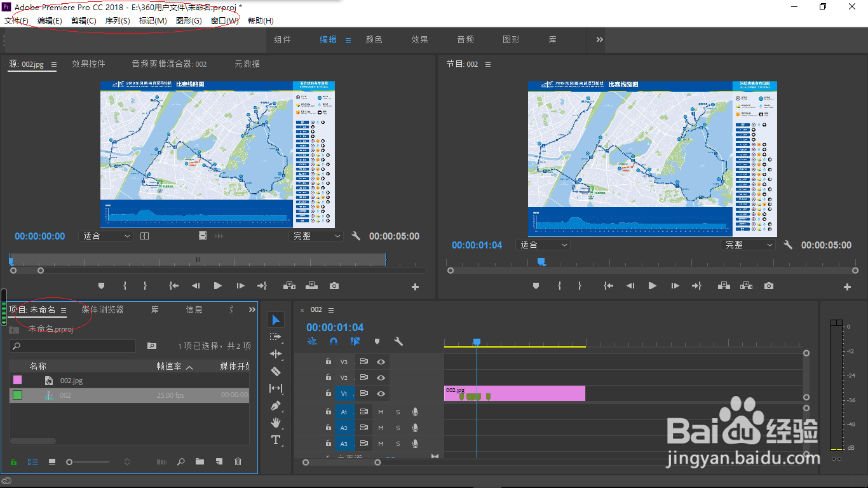This screenshot has width=868, height=488.
Task: Select the Slip tool
Action: (x=276, y=388)
